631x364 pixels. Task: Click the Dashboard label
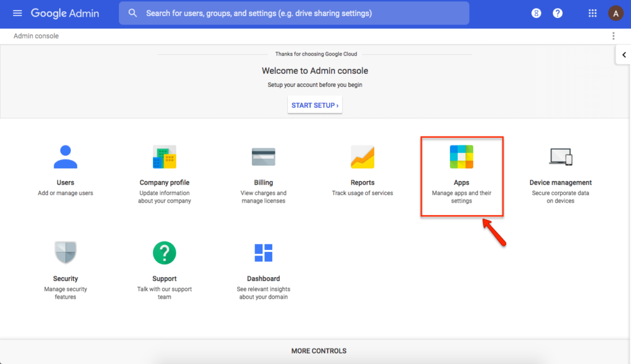coord(263,279)
